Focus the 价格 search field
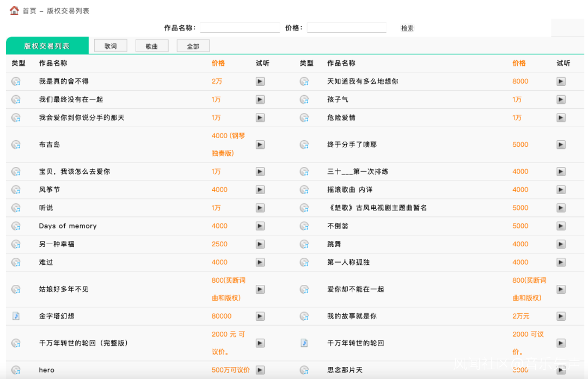The height and width of the screenshot is (379, 588). (346, 28)
